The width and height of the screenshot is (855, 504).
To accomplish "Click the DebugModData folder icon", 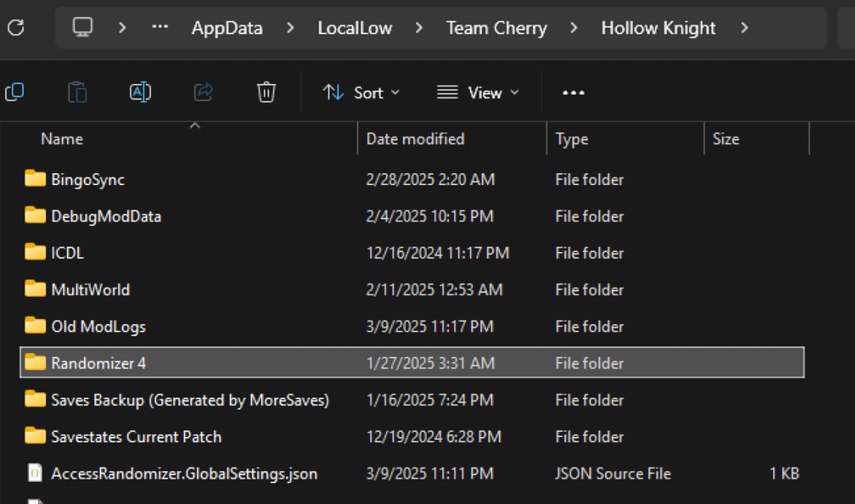I will coord(35,215).
